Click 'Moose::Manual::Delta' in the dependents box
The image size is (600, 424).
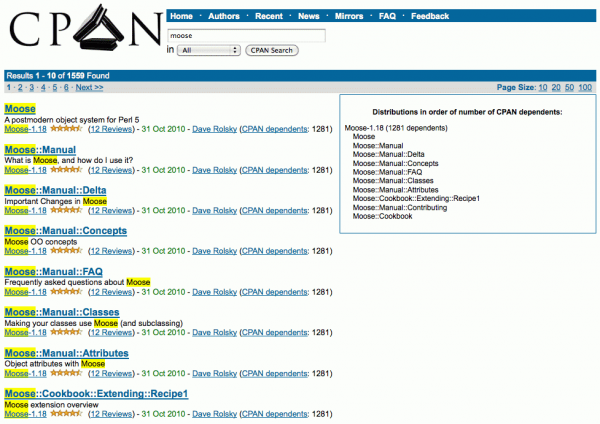click(x=388, y=154)
